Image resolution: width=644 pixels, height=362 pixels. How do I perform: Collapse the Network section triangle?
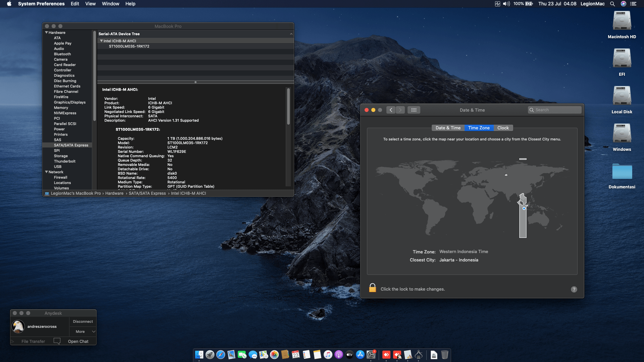click(46, 172)
